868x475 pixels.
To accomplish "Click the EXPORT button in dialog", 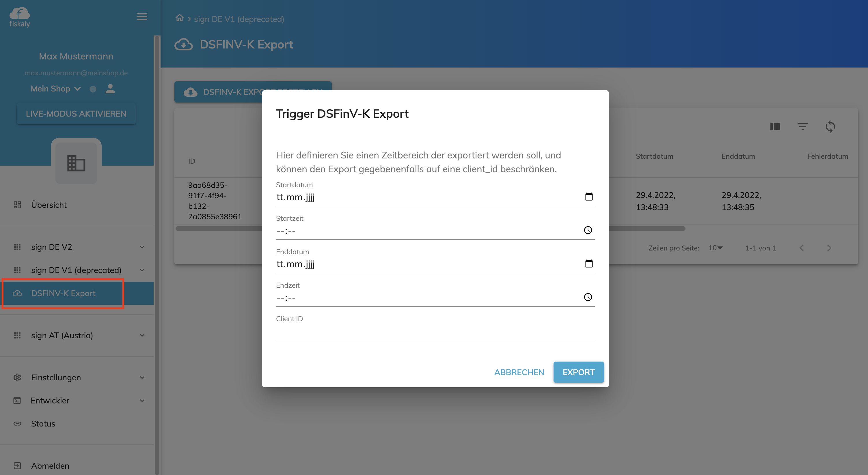I will (x=578, y=372).
